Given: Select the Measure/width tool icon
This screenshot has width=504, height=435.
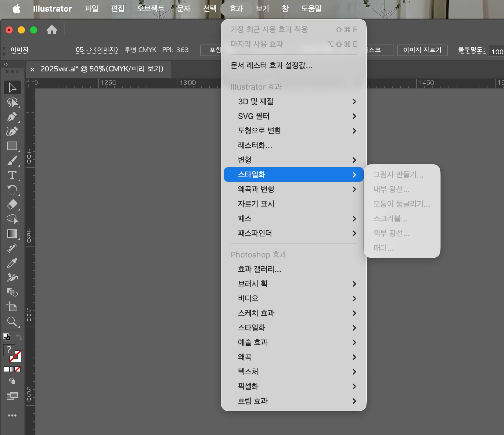Looking at the screenshot, I should 12,248.
